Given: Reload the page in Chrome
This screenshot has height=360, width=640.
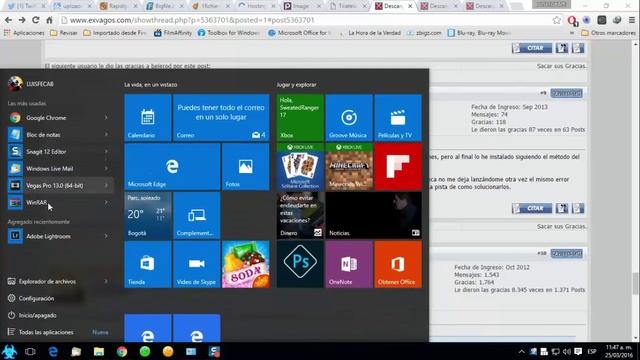Looking at the screenshot, I should 36,20.
